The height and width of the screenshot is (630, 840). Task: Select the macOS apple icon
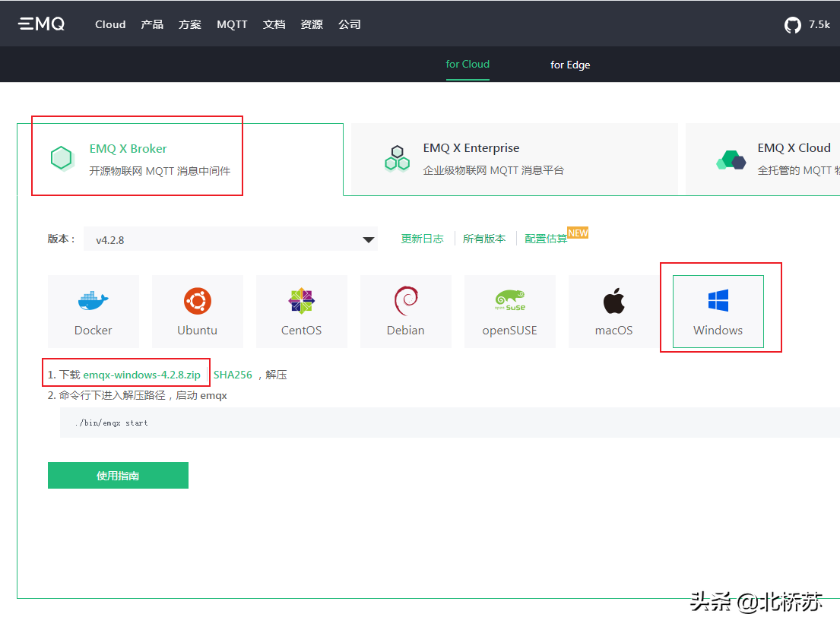point(614,300)
